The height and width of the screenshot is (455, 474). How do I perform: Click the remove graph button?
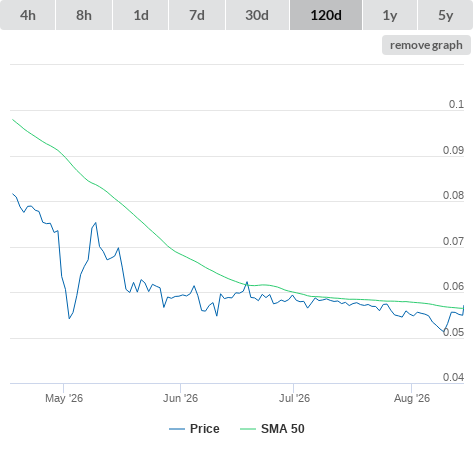(x=426, y=45)
